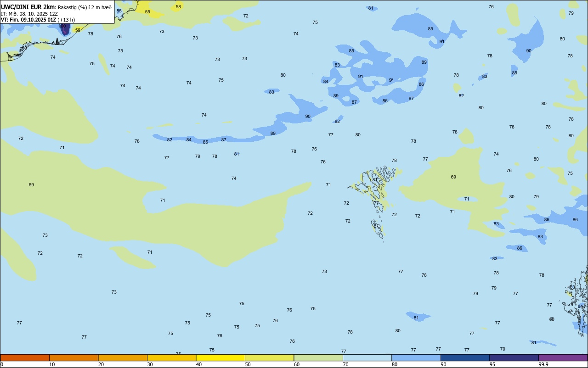The height and width of the screenshot is (368, 588).
Task: Click the 77 value on the central Faroe Islands
Action: tap(376, 203)
